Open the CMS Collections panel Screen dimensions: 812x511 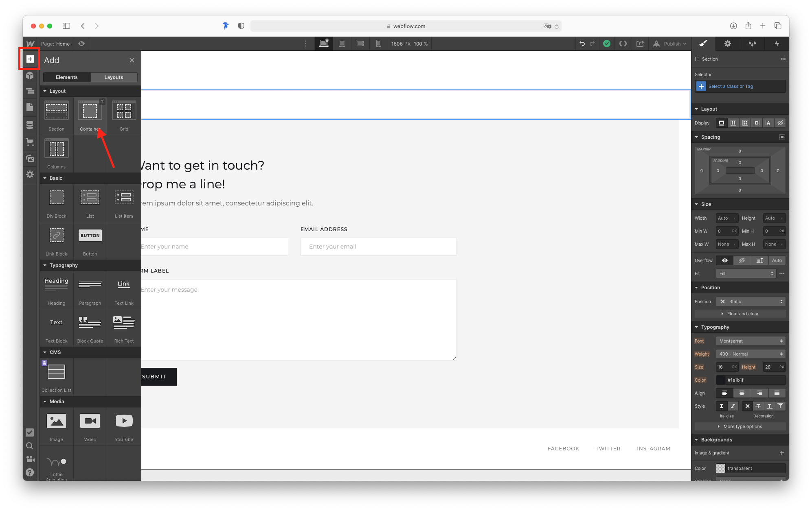click(30, 125)
